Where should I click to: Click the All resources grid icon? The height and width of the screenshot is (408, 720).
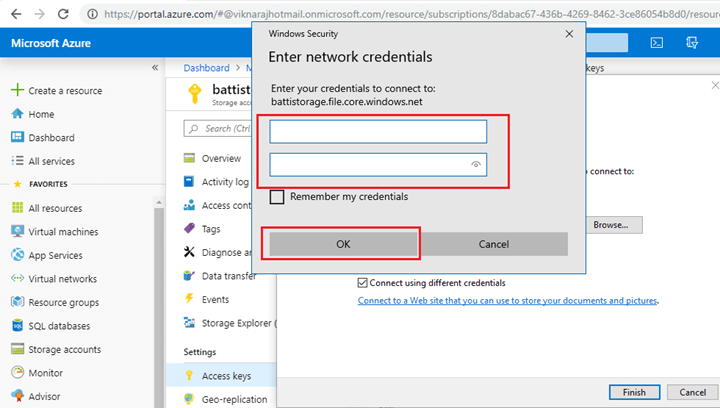coord(17,207)
